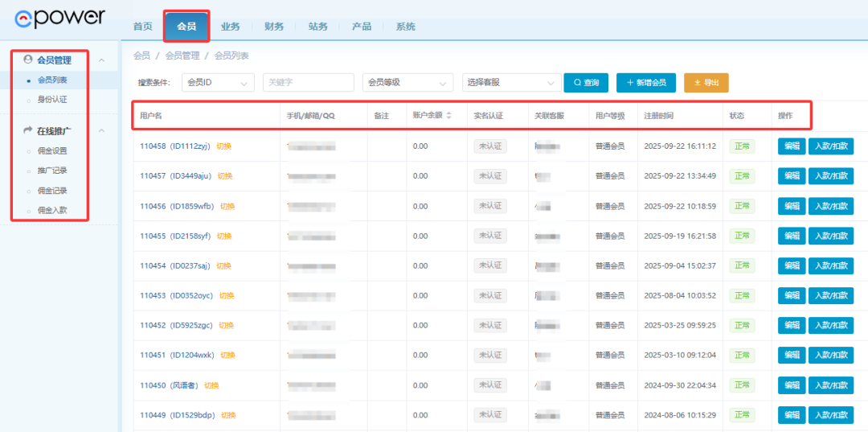Focus the 关键字 keyword input field
Viewport: 868px width, 432px height.
point(308,83)
